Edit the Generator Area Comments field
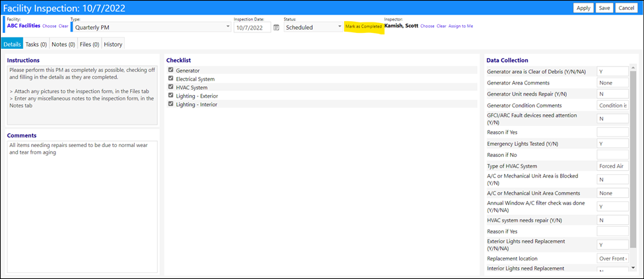Viewport: 644px width, 279px height. (612, 82)
